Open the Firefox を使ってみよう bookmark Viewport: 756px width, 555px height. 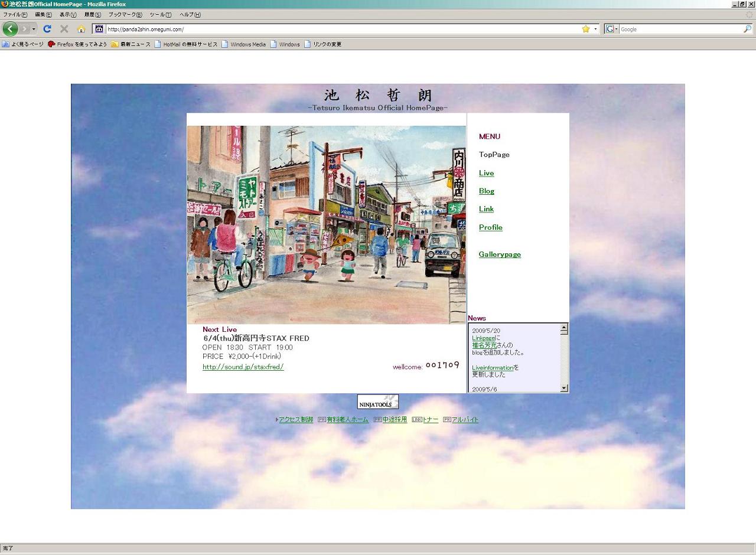click(x=77, y=44)
